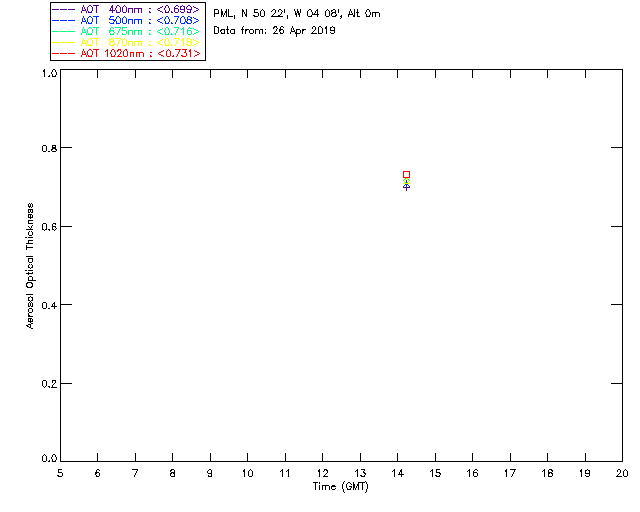Click the x-axis tick label 20
The image size is (640, 512).
622,473
